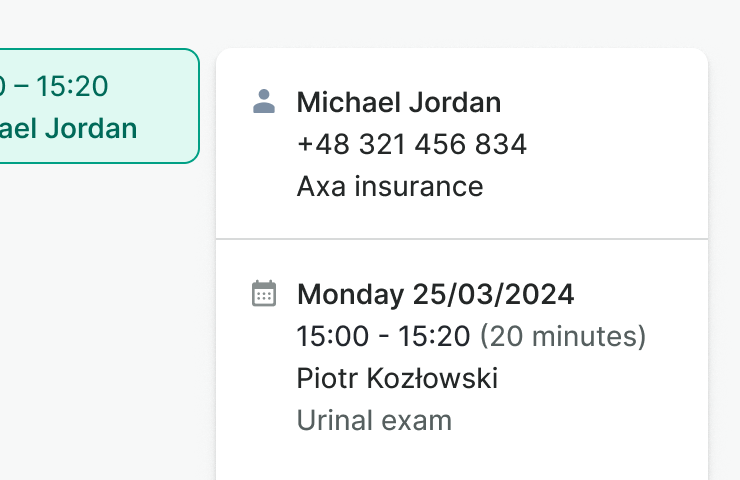Click the Urinal exam service label
740x480 pixels.
click(374, 420)
